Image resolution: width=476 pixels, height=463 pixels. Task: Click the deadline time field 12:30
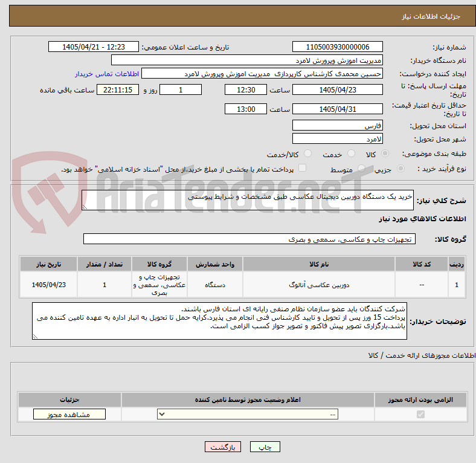pyautogui.click(x=246, y=90)
